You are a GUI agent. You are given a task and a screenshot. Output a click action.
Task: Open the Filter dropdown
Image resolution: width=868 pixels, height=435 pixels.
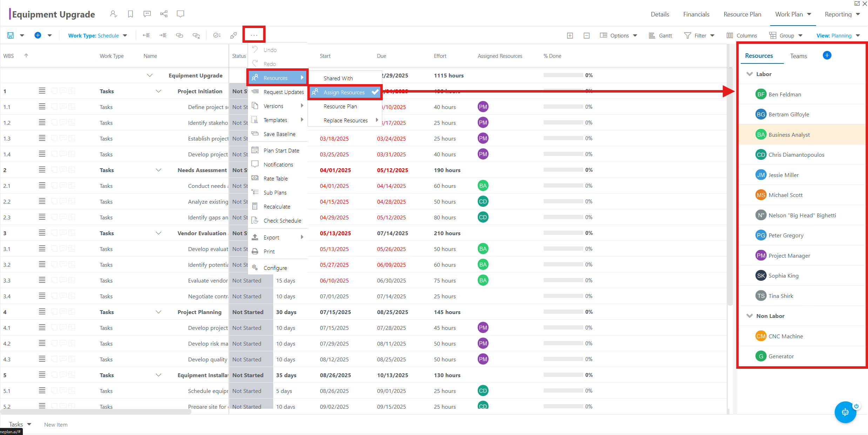[x=700, y=36]
